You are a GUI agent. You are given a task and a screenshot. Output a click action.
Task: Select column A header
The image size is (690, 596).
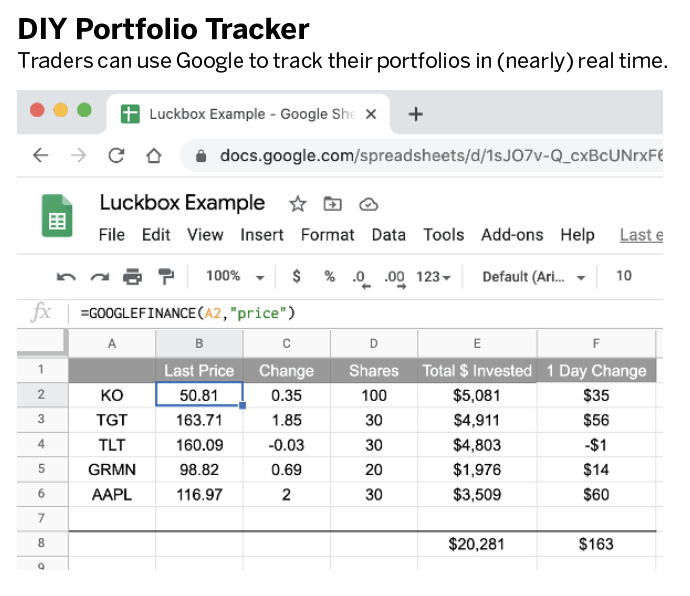[x=112, y=344]
